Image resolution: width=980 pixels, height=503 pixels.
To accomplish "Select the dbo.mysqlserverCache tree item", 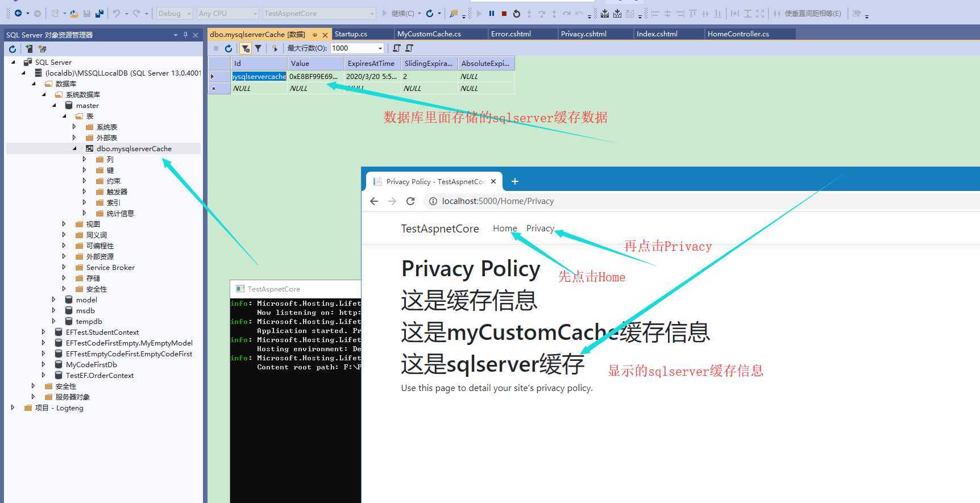I will (134, 148).
